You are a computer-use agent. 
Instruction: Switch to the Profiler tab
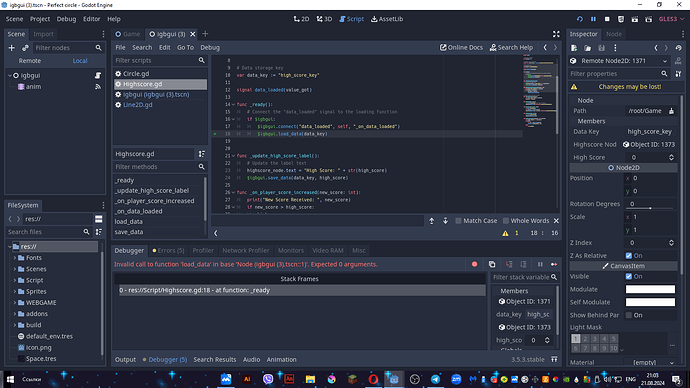[203, 250]
